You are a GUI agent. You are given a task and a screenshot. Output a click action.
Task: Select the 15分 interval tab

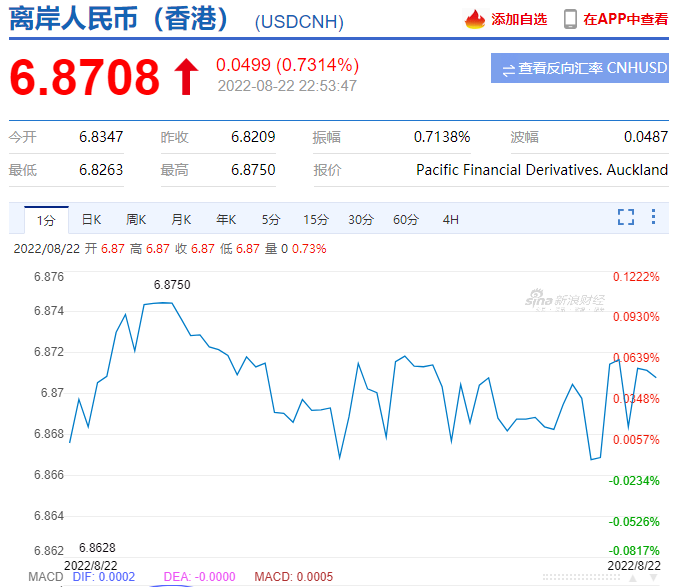point(316,219)
